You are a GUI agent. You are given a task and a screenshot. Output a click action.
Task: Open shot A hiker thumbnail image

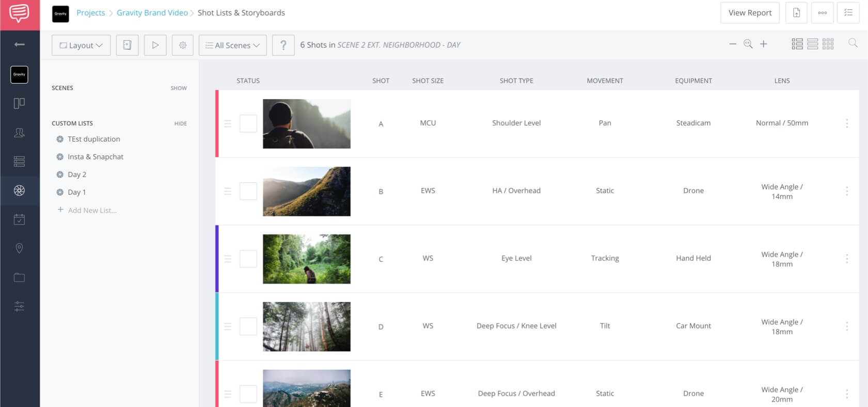[x=307, y=124]
